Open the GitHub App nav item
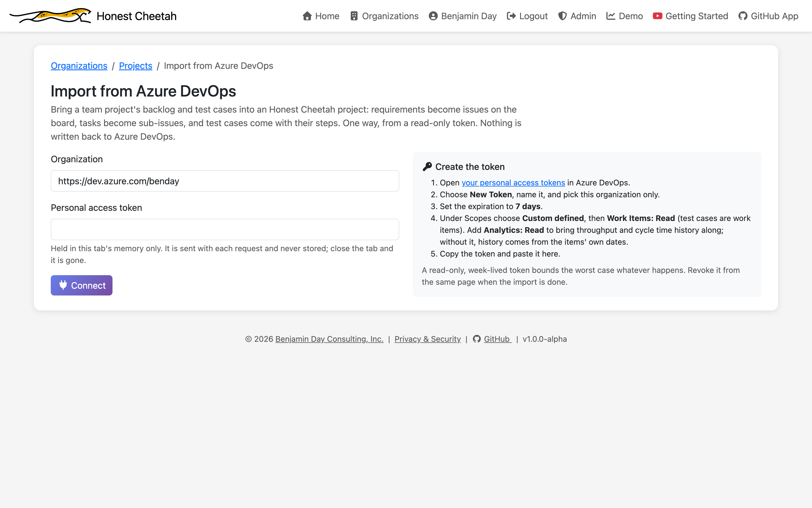Screen dimensions: 812x508 tap(768, 16)
